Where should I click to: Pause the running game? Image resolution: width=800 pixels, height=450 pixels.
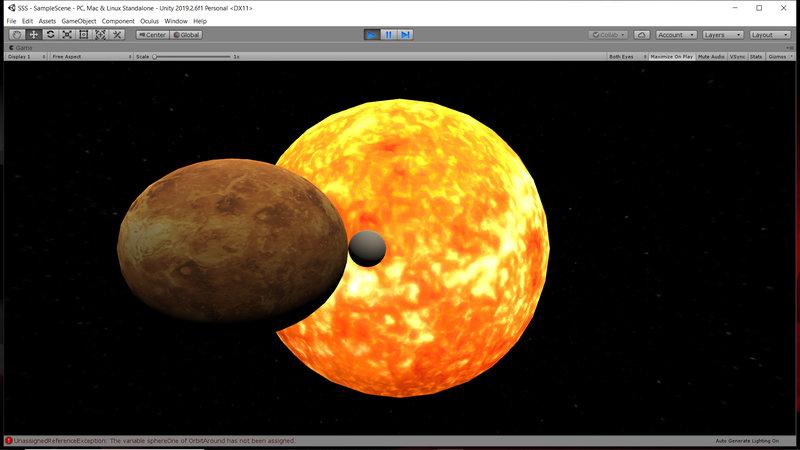[x=389, y=35]
